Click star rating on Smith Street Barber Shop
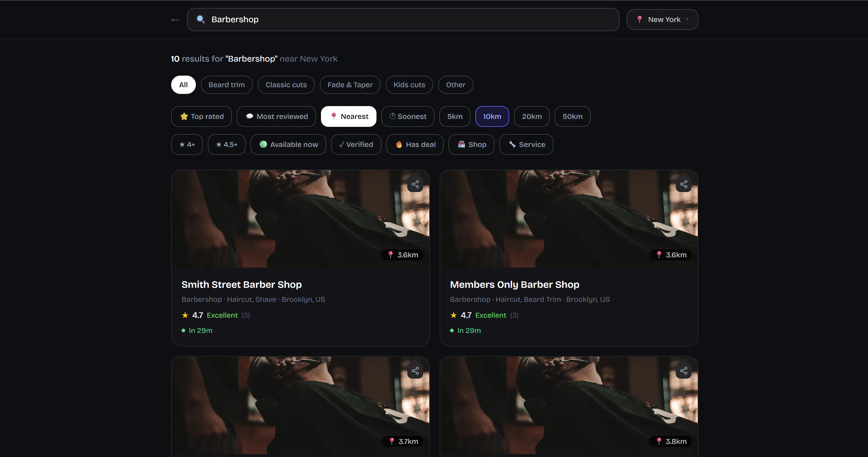 [x=193, y=315]
